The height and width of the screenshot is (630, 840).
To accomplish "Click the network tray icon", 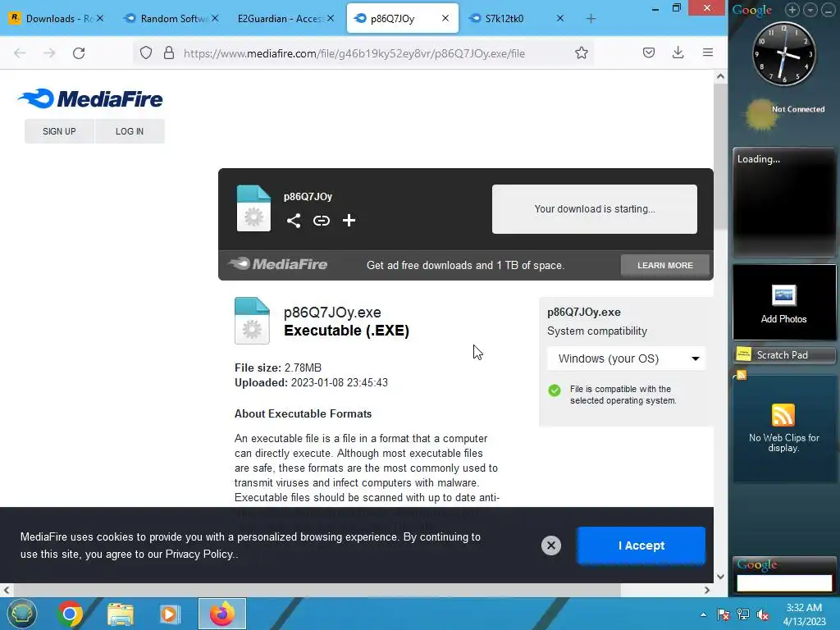I will click(x=743, y=614).
